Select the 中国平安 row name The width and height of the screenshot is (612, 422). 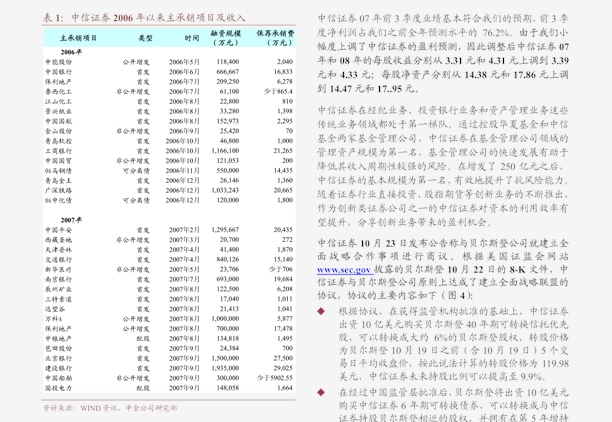pyautogui.click(x=57, y=230)
